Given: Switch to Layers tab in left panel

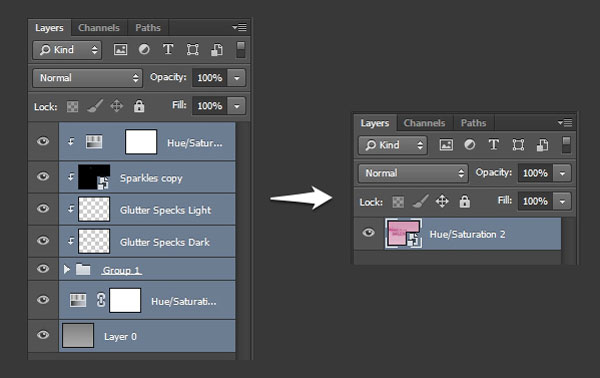Looking at the screenshot, I should [x=49, y=28].
